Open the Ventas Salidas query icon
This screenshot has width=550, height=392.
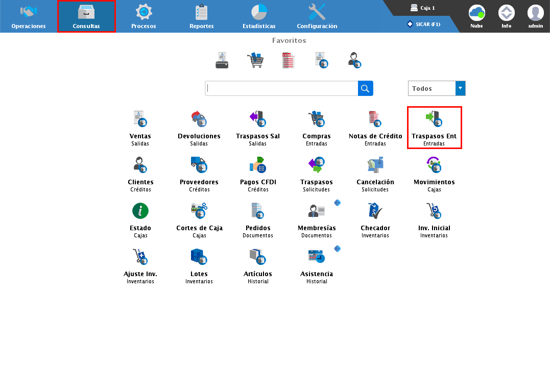[140, 119]
